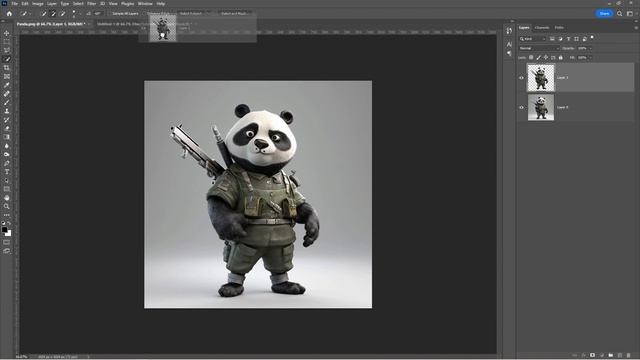The height and width of the screenshot is (360, 640).
Task: Click the Home icon in options bar
Action: 9,13
